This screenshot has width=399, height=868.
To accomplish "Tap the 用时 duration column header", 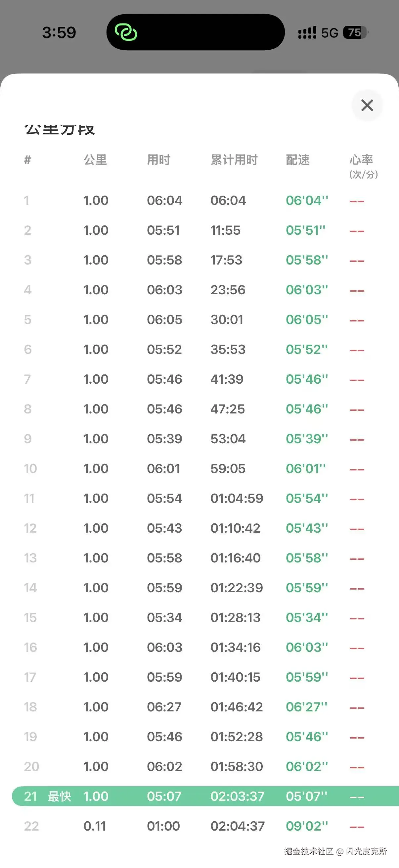I will click(158, 160).
